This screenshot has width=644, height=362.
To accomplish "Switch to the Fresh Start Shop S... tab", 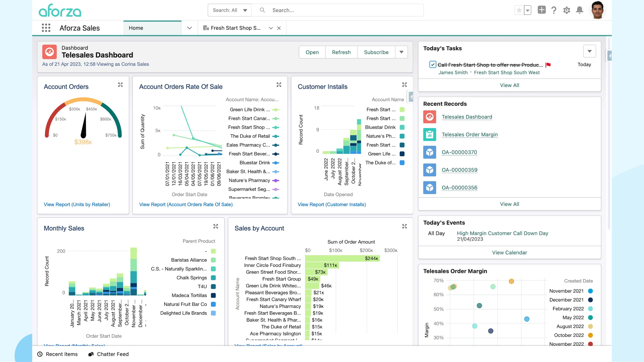I will coord(236,28).
